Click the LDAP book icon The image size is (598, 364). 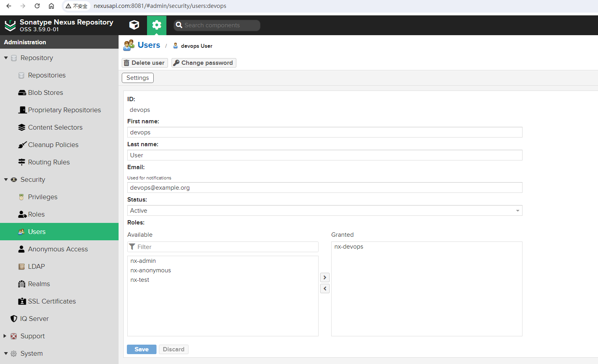coord(21,266)
